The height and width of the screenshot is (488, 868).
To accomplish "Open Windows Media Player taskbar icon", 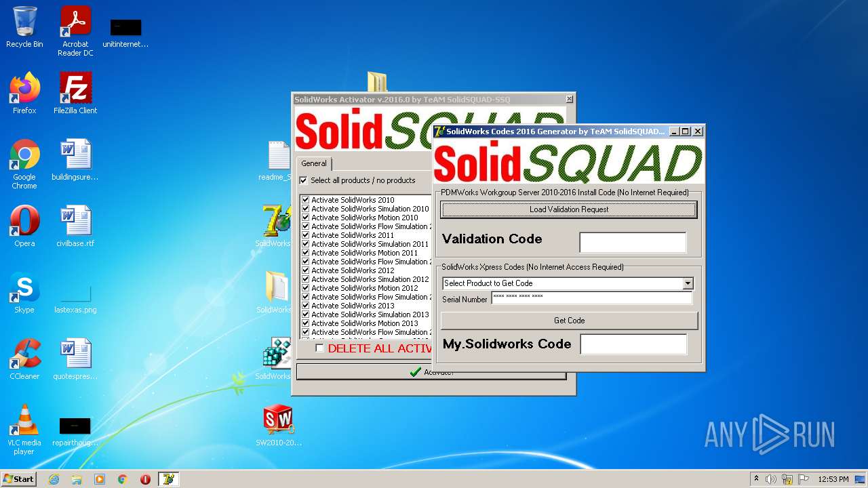I will click(100, 479).
